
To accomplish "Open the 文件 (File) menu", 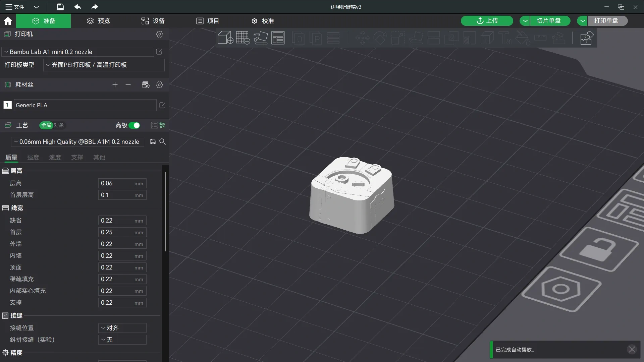I will click(15, 7).
